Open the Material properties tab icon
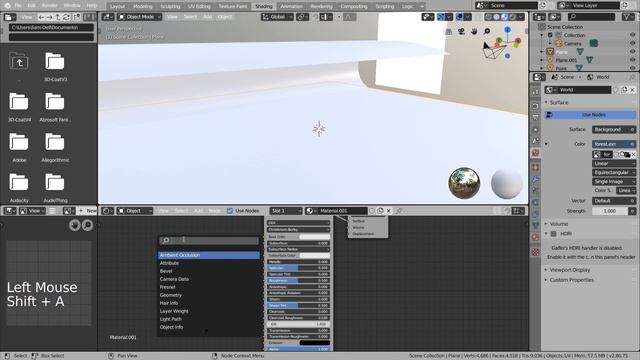Screen dimensions: 640x360 [x=536, y=237]
